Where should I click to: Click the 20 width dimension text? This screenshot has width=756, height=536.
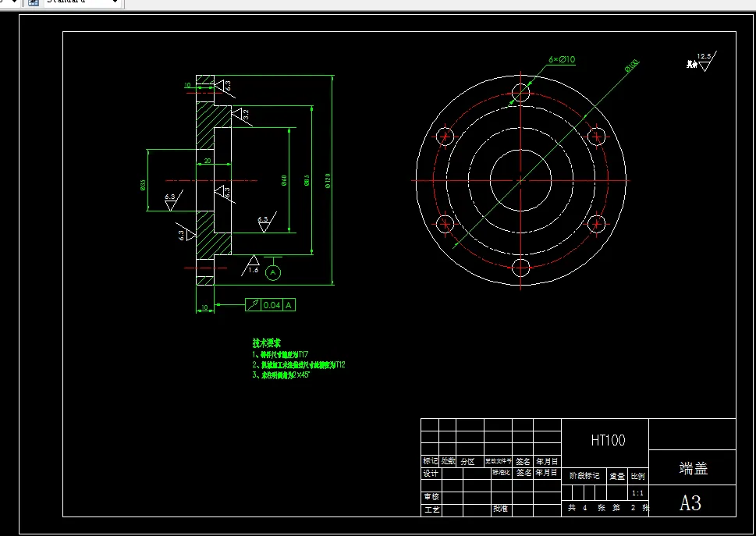pyautogui.click(x=208, y=161)
